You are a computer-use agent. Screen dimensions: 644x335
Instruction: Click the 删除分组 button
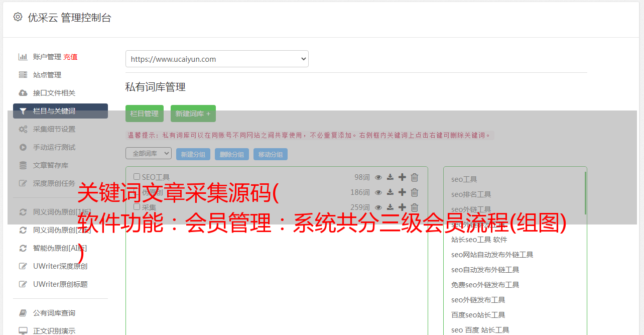232,154
